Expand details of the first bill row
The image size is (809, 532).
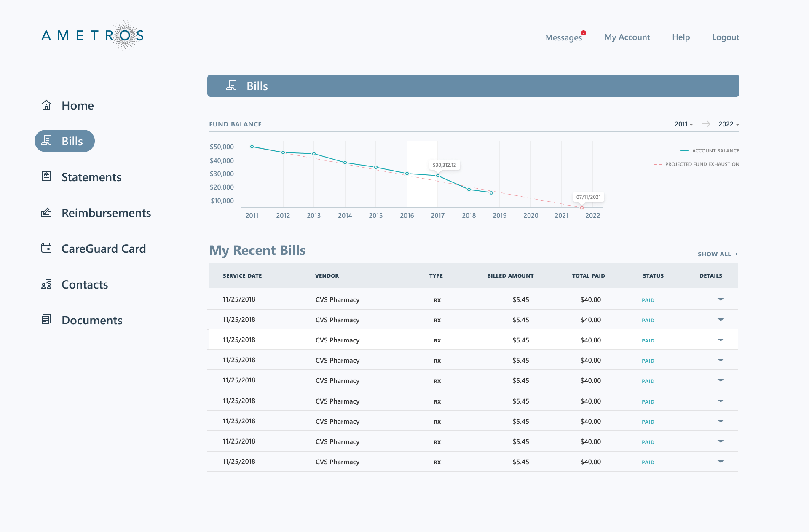pos(721,299)
